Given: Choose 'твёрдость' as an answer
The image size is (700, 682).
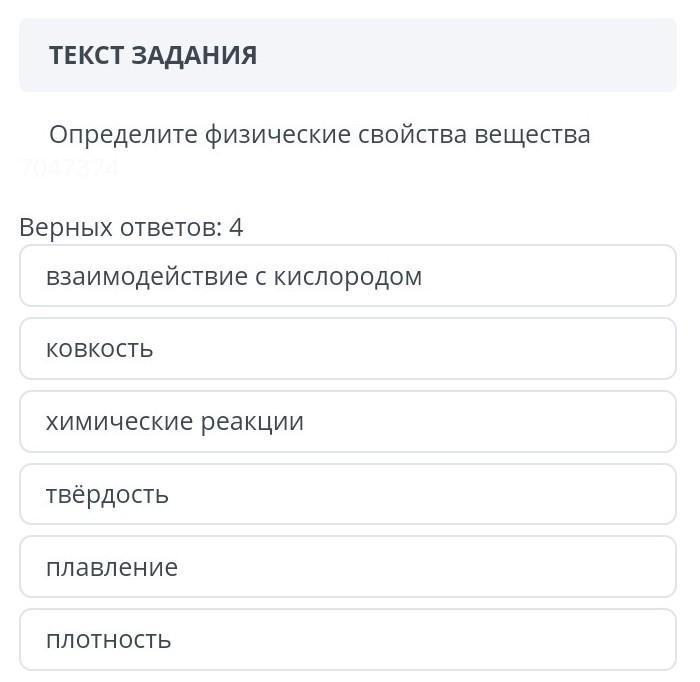Looking at the screenshot, I should coord(348,495).
